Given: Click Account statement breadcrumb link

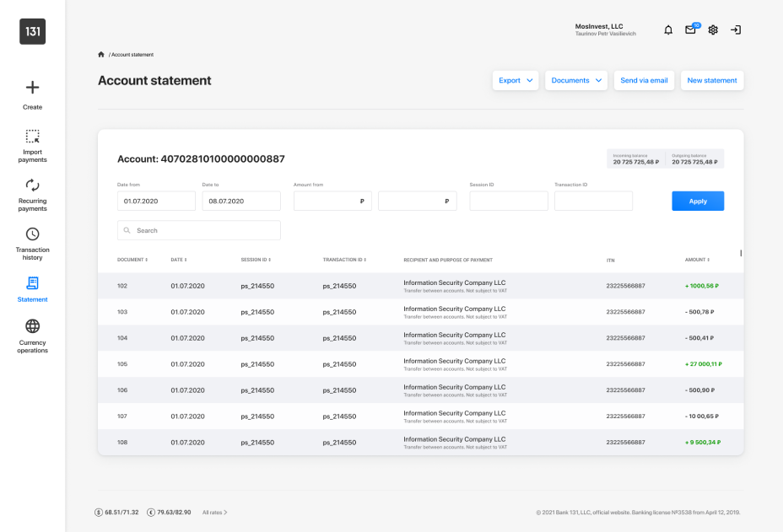Looking at the screenshot, I should [x=132, y=55].
